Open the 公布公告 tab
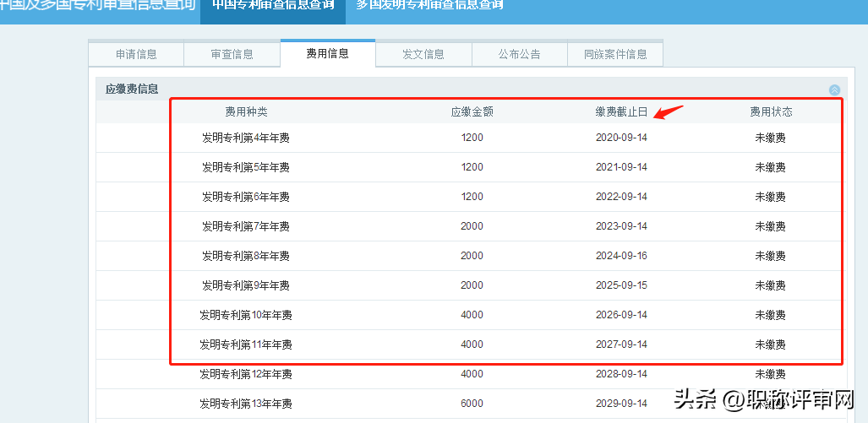This screenshot has width=868, height=423. click(x=519, y=54)
